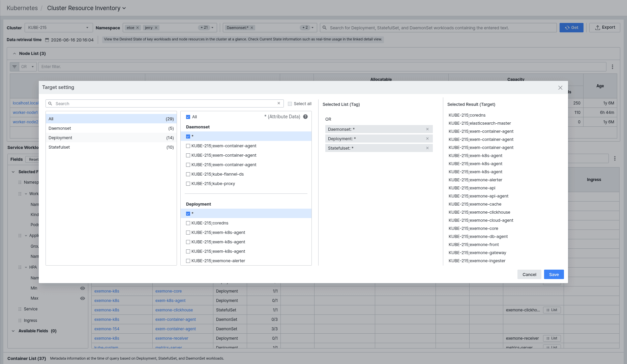627x364 pixels.
Task: Open the Attribute Data help icon
Action: 305,117
